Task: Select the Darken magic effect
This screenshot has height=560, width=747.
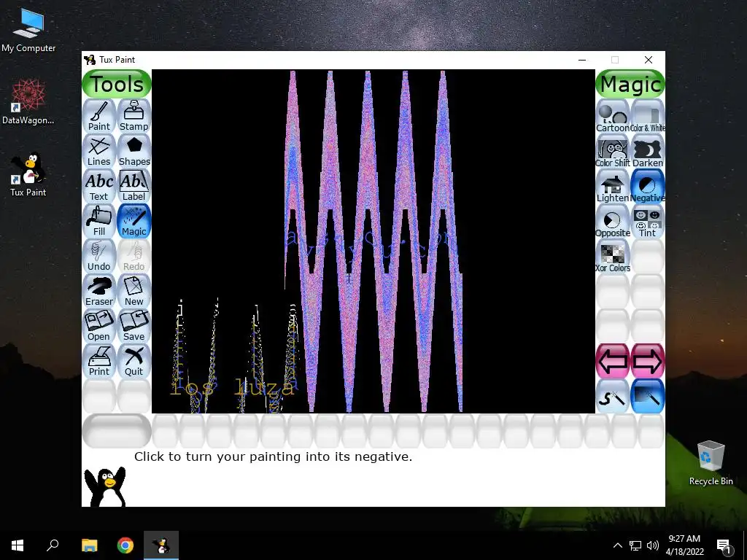Action: 648,152
